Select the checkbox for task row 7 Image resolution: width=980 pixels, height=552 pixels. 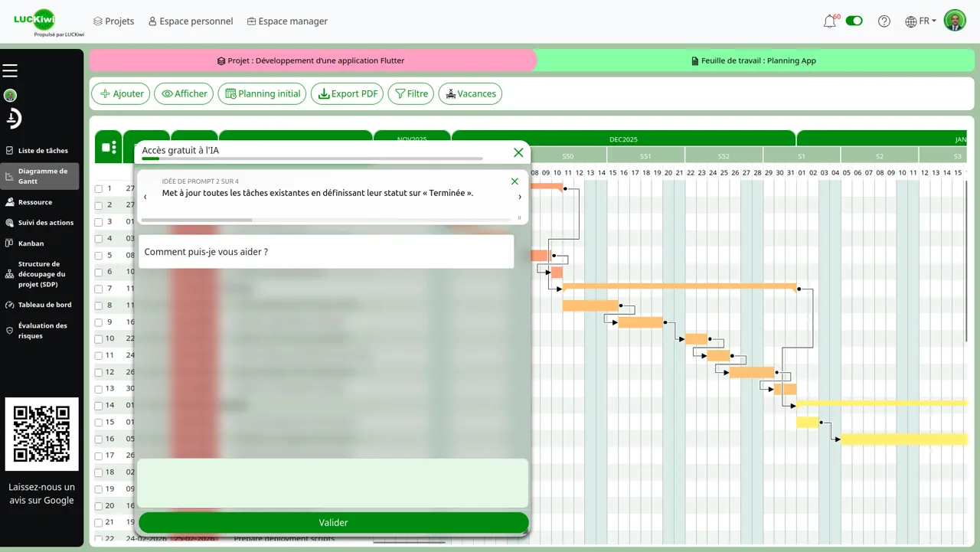point(99,289)
